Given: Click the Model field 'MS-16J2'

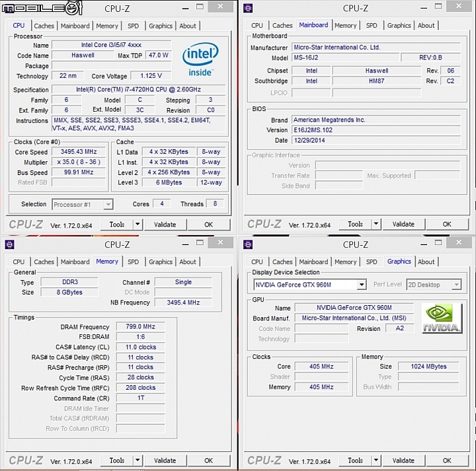Looking at the screenshot, I should [346, 57].
